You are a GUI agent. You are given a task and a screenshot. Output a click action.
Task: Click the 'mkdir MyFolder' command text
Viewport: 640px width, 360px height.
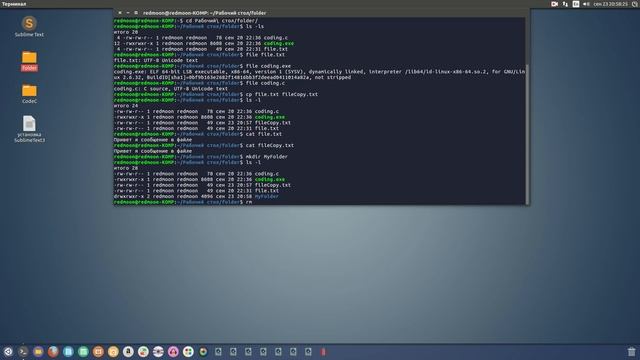point(267,157)
